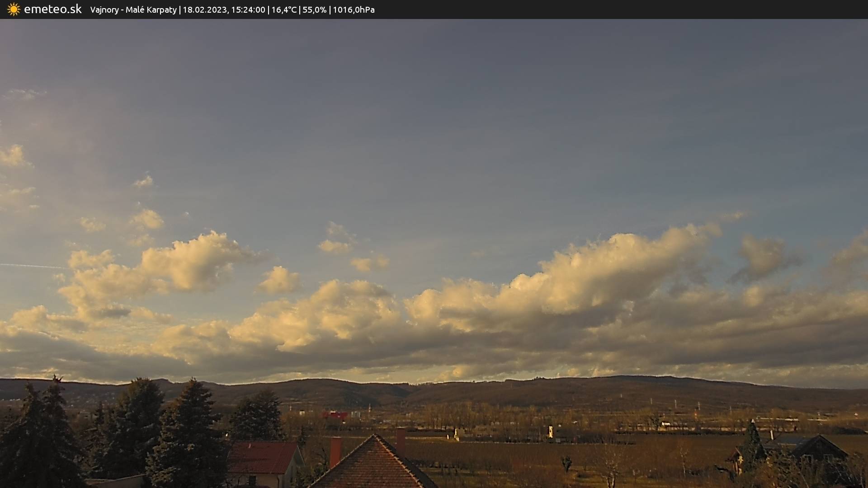Click the 15:24:00 timestamp
The height and width of the screenshot is (488, 868).
[248, 10]
